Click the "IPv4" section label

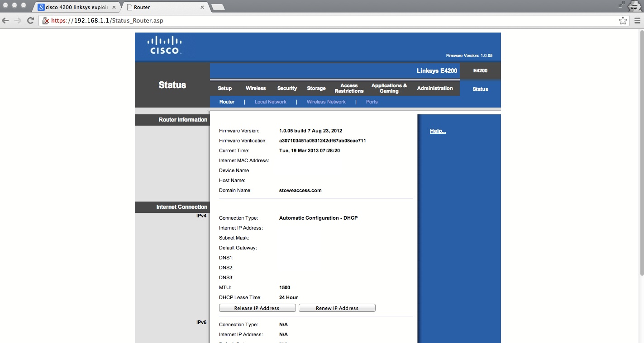pos(201,216)
